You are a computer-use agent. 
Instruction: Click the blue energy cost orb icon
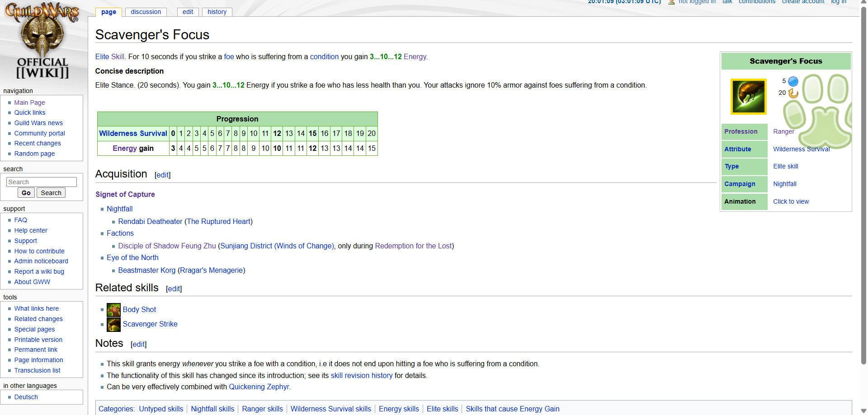(x=793, y=81)
